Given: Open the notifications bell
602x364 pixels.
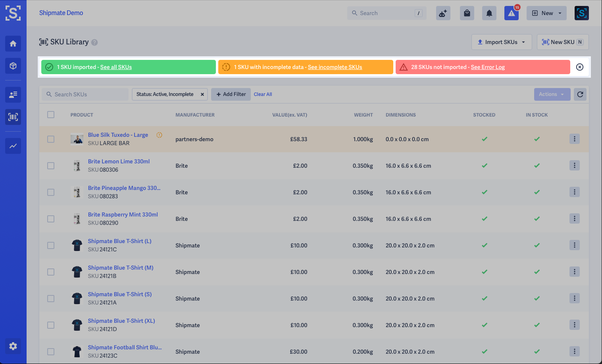Looking at the screenshot, I should (489, 13).
